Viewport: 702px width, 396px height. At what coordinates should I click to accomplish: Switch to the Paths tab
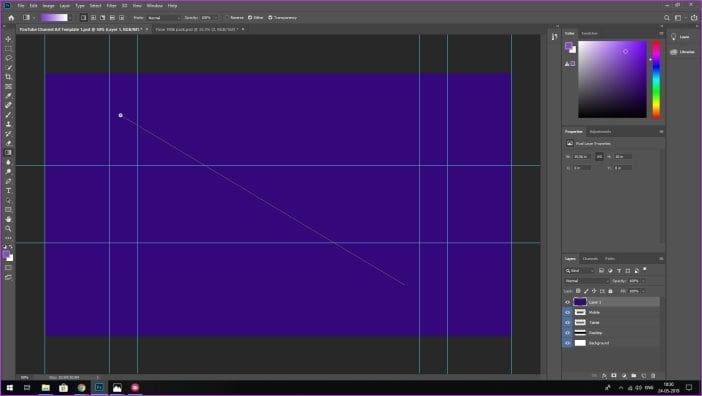610,259
